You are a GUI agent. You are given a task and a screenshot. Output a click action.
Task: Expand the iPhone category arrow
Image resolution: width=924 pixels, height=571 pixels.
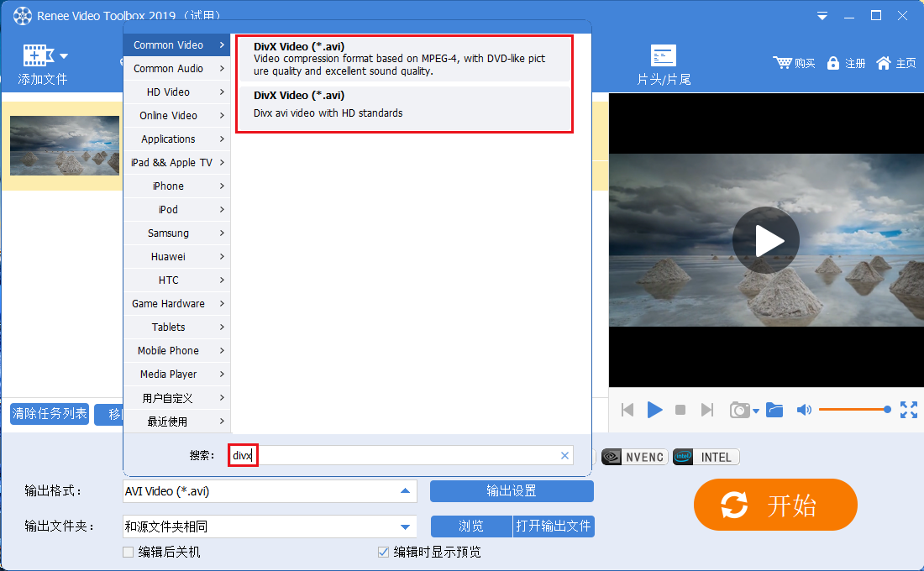[222, 186]
